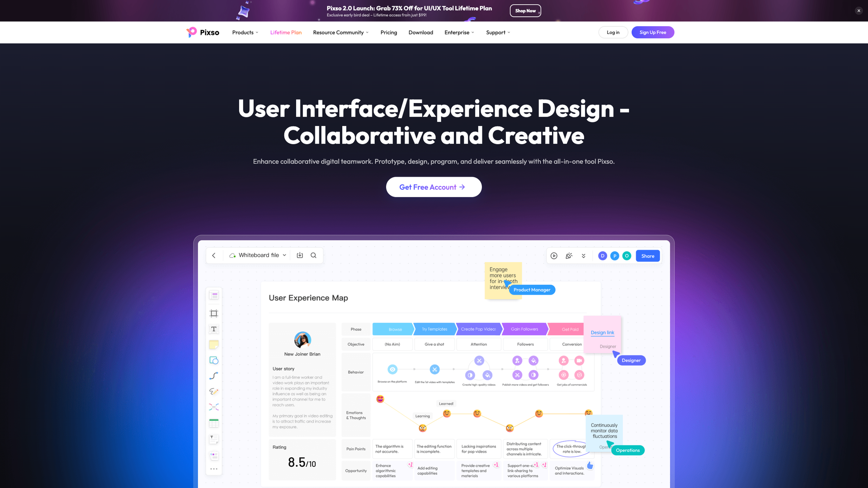This screenshot has height=488, width=868.
Task: Click the Pixso logo in the header
Action: [x=202, y=32]
